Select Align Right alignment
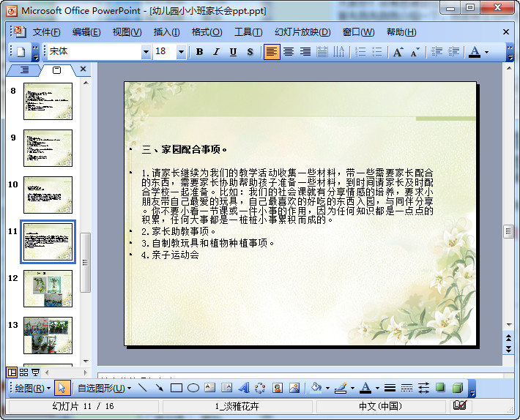 tap(305, 52)
